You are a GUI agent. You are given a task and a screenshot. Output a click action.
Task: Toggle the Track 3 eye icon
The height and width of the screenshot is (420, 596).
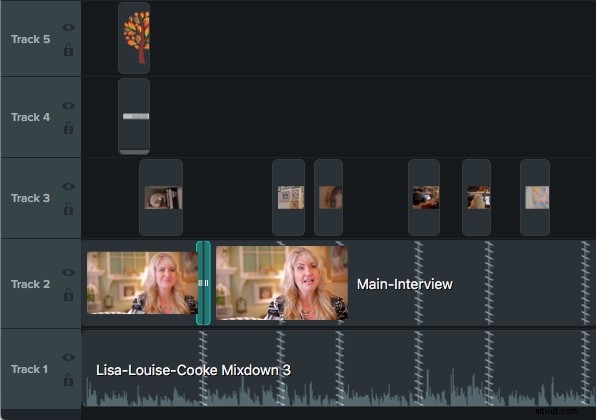coord(68,186)
